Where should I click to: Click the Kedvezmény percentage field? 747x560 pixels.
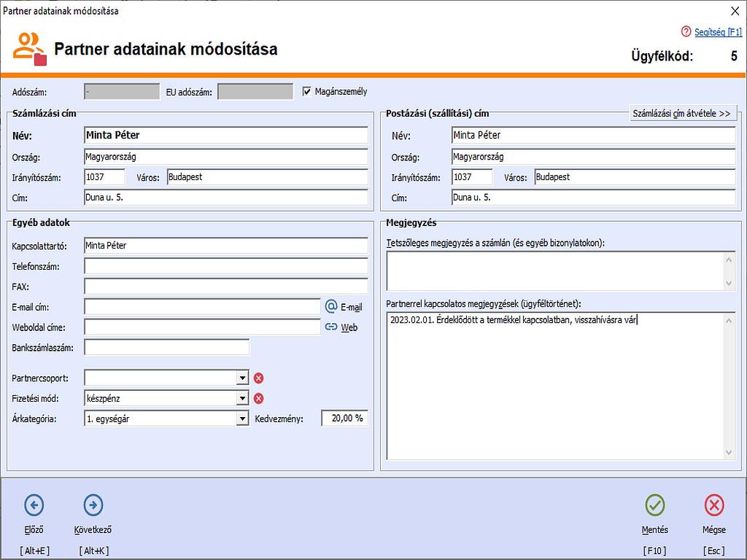(344, 419)
